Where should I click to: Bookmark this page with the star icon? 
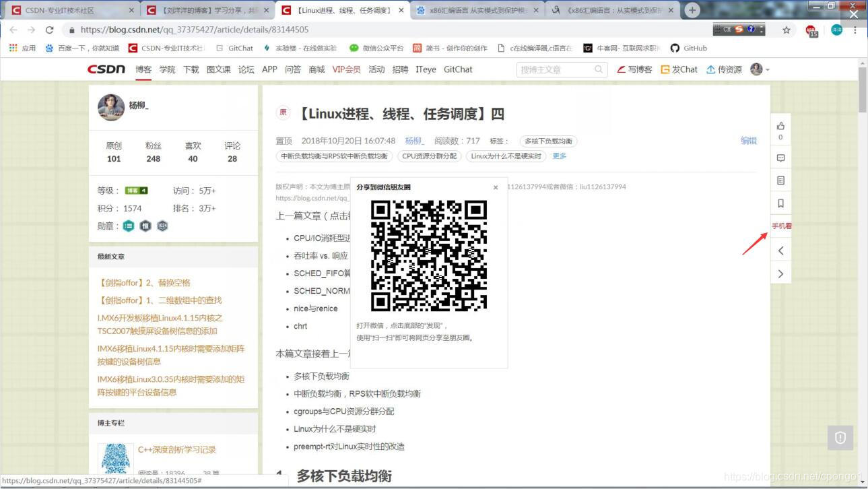pyautogui.click(x=786, y=30)
